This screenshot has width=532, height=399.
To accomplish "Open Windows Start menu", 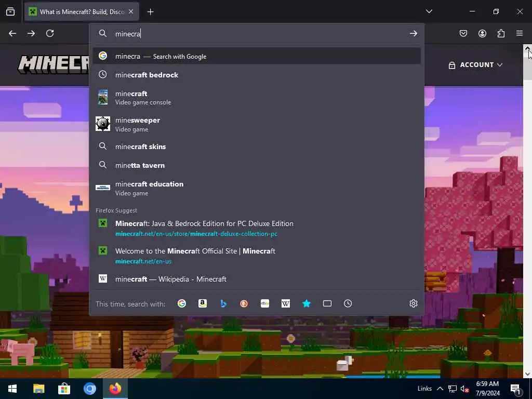I will 12,389.
